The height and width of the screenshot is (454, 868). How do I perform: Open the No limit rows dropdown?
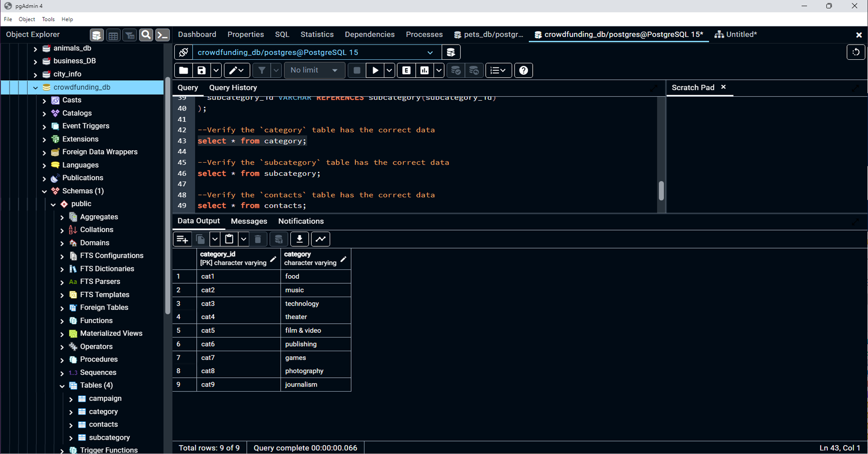click(314, 71)
